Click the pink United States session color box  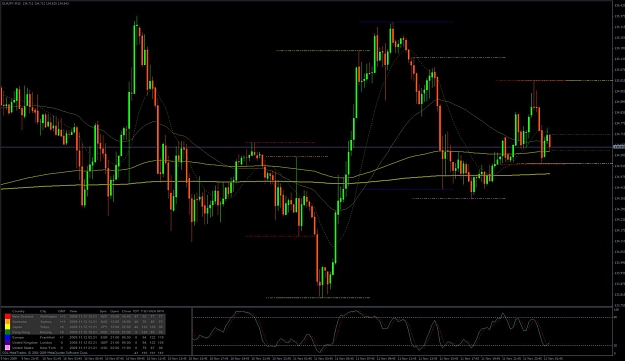[x=8, y=348]
